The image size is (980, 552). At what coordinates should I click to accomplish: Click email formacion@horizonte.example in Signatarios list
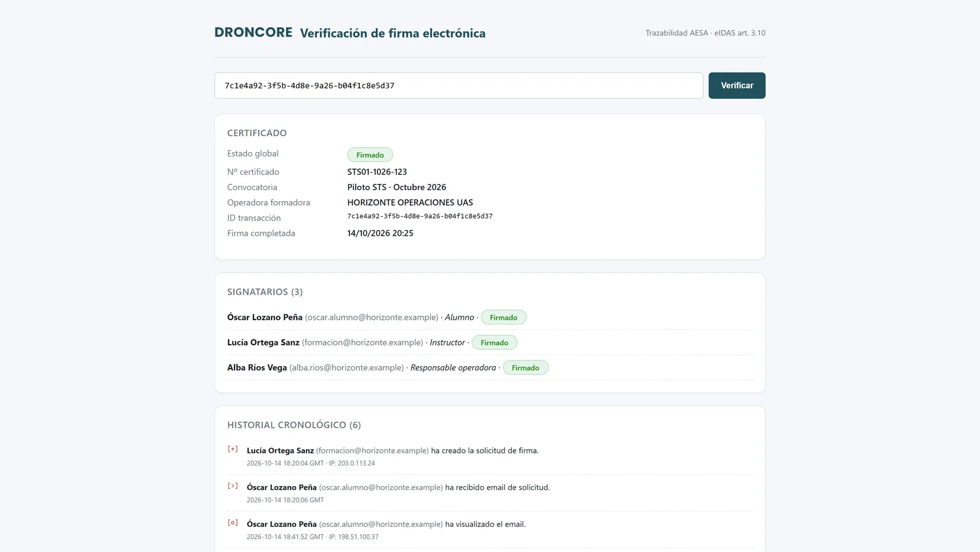[363, 342]
